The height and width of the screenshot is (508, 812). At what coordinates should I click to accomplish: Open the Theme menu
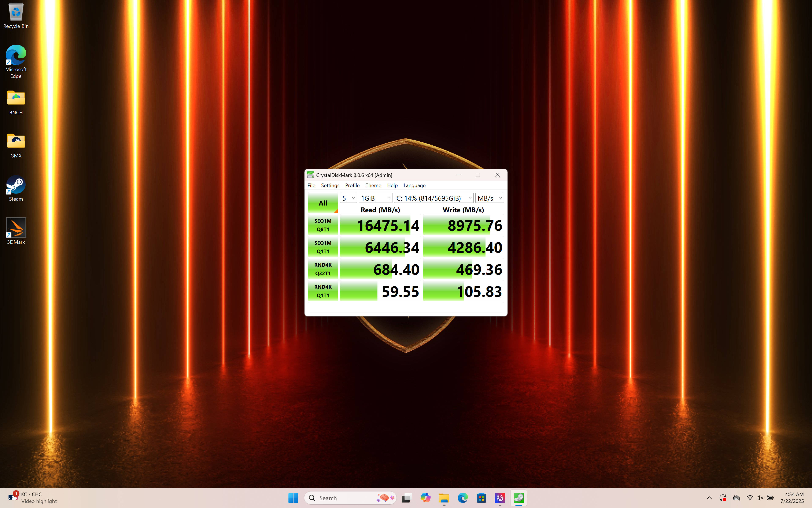tap(373, 185)
